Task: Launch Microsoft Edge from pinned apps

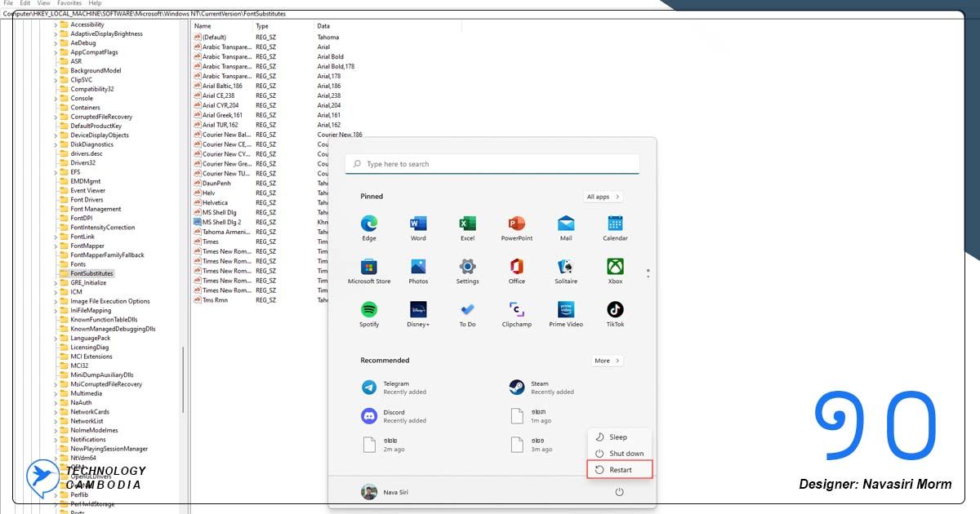Action: pos(369,224)
